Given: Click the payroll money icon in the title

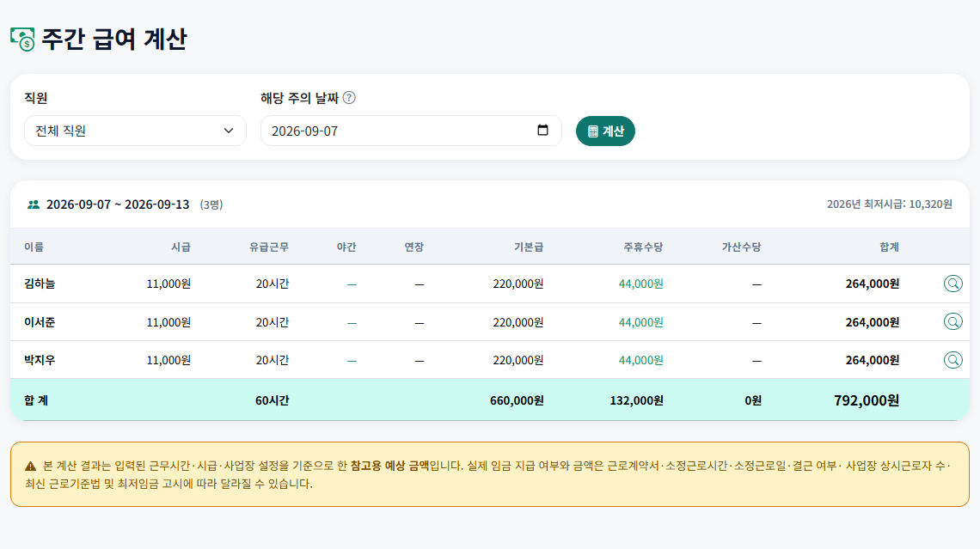Looking at the screenshot, I should tap(22, 39).
